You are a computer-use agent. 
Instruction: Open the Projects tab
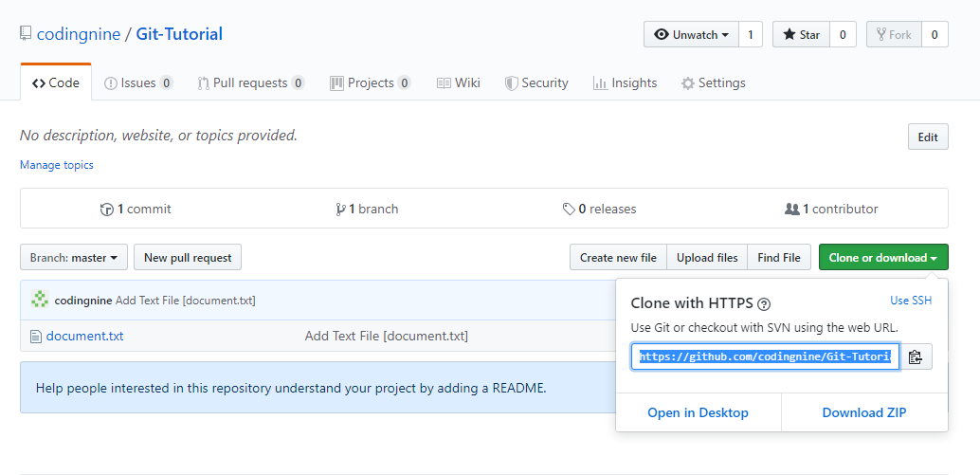click(370, 82)
